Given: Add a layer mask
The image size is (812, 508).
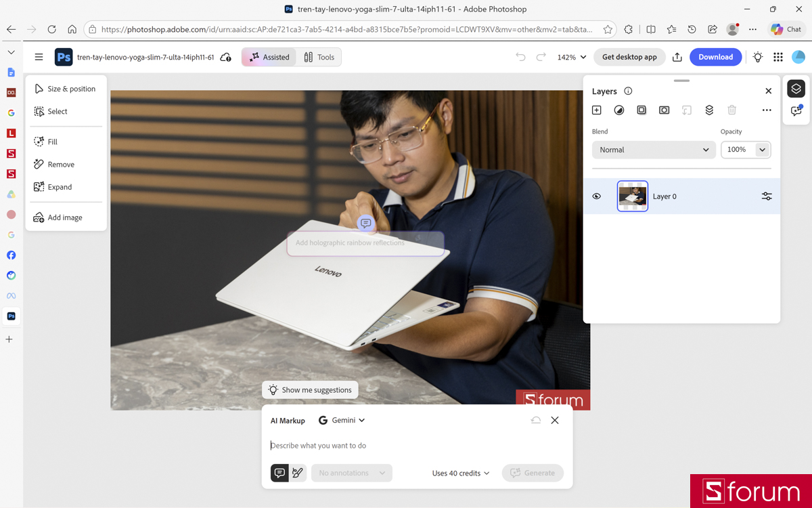Looking at the screenshot, I should pos(664,110).
